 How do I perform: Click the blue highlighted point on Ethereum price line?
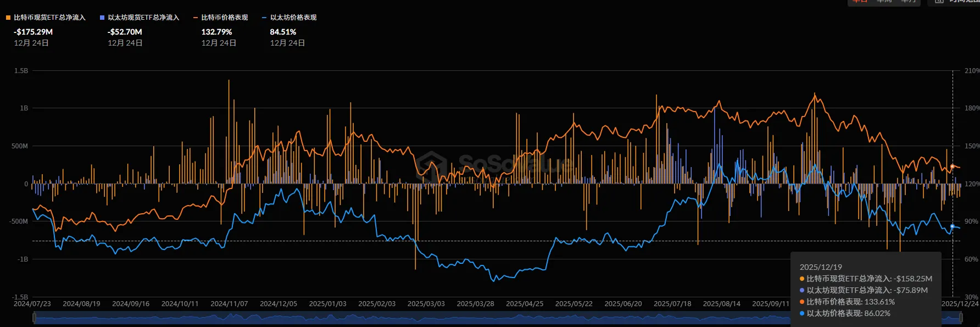(952, 226)
